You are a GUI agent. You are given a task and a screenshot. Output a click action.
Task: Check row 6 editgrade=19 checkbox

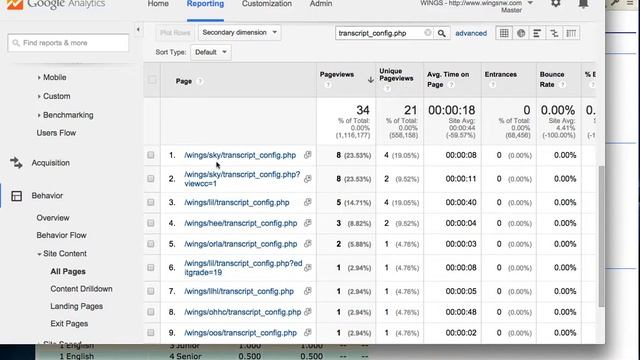151,268
